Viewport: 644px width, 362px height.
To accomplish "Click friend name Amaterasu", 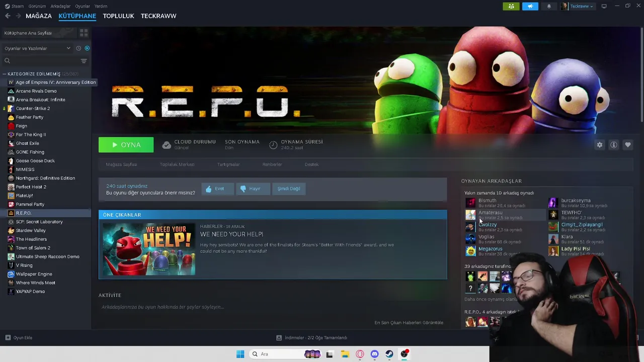I will pyautogui.click(x=490, y=213).
